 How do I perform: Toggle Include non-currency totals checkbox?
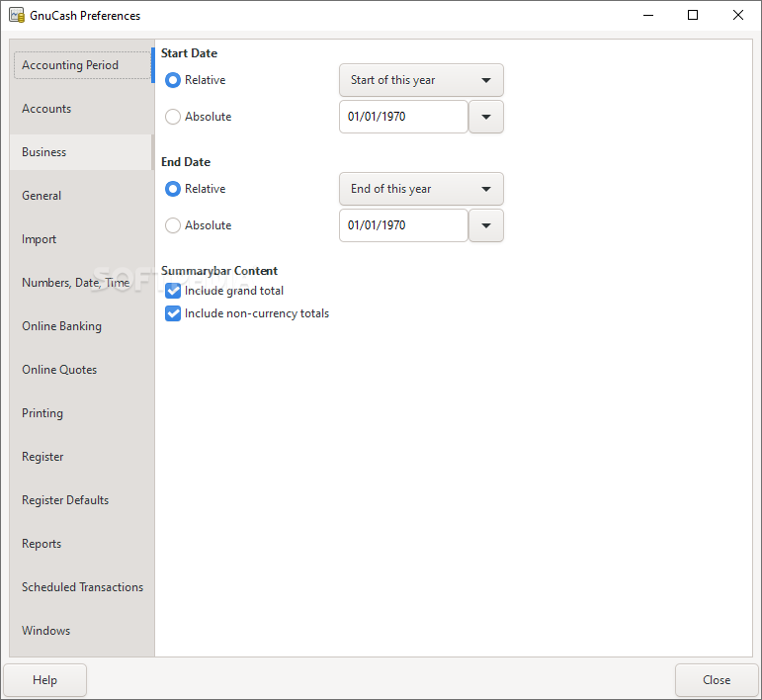point(173,313)
